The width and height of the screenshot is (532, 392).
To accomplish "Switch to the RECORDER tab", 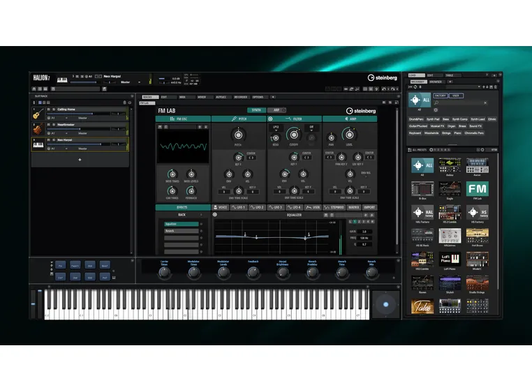I will 241,97.
